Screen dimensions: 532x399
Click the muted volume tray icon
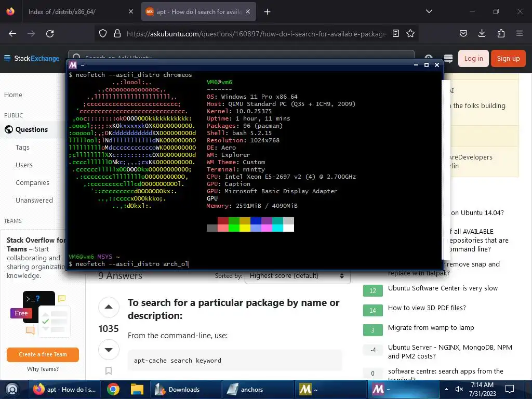tap(459, 390)
